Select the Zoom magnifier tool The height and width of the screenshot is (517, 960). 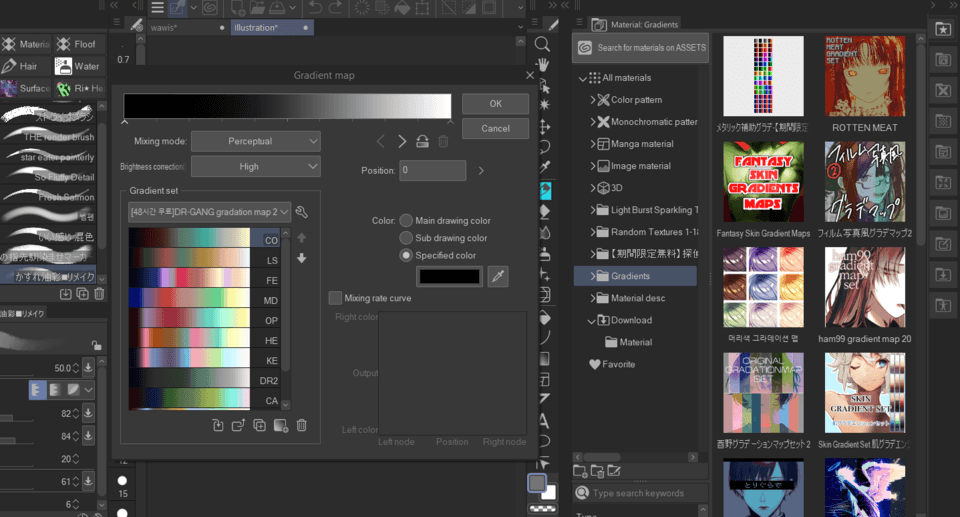543,45
